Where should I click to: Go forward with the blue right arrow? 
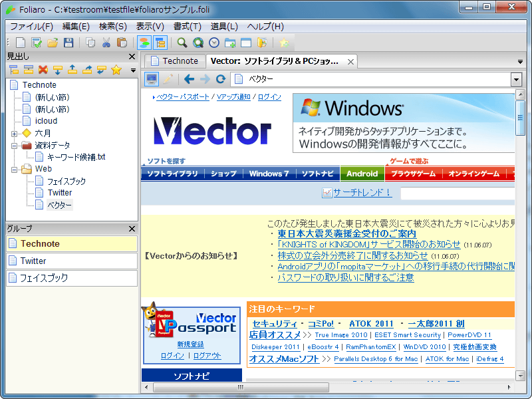[205, 79]
